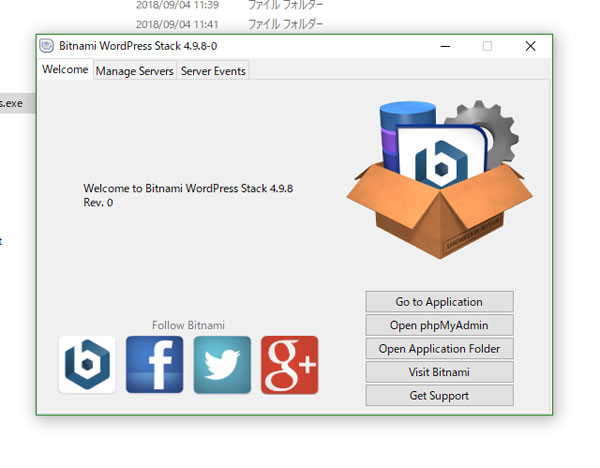600x468 pixels.
Task: Click Open phpMyAdmin button
Action: point(439,325)
